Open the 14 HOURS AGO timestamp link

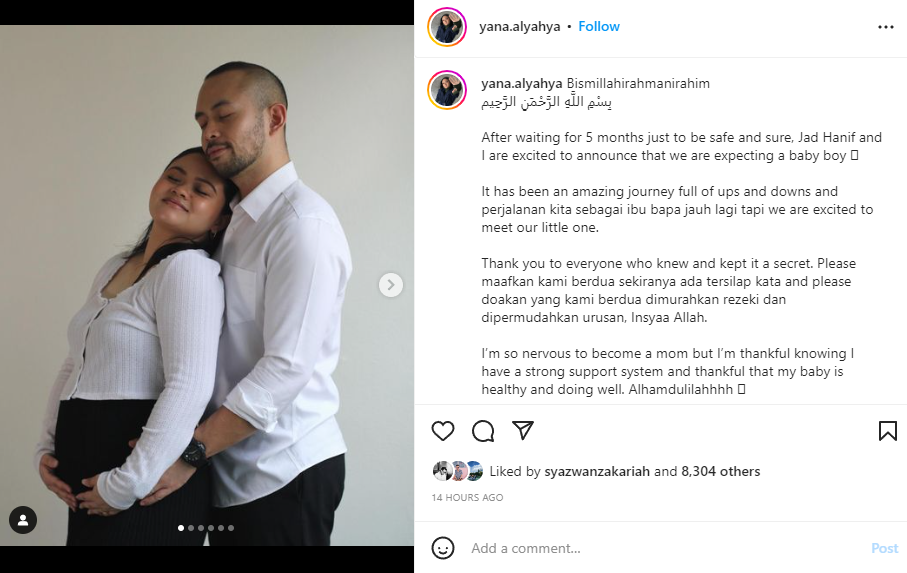pyautogui.click(x=467, y=497)
